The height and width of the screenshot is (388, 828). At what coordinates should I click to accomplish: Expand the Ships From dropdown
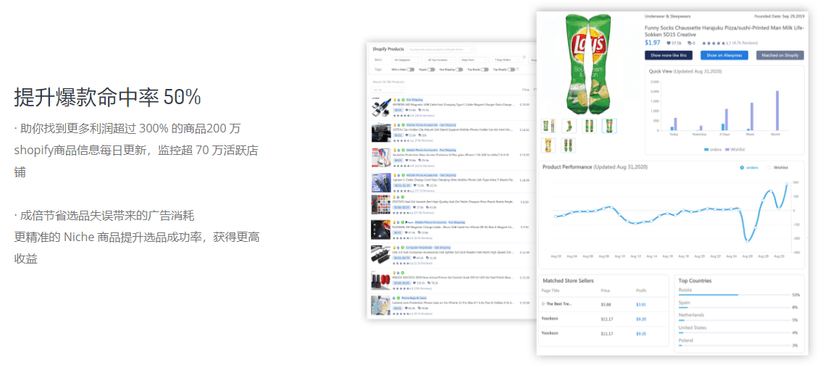point(474,60)
